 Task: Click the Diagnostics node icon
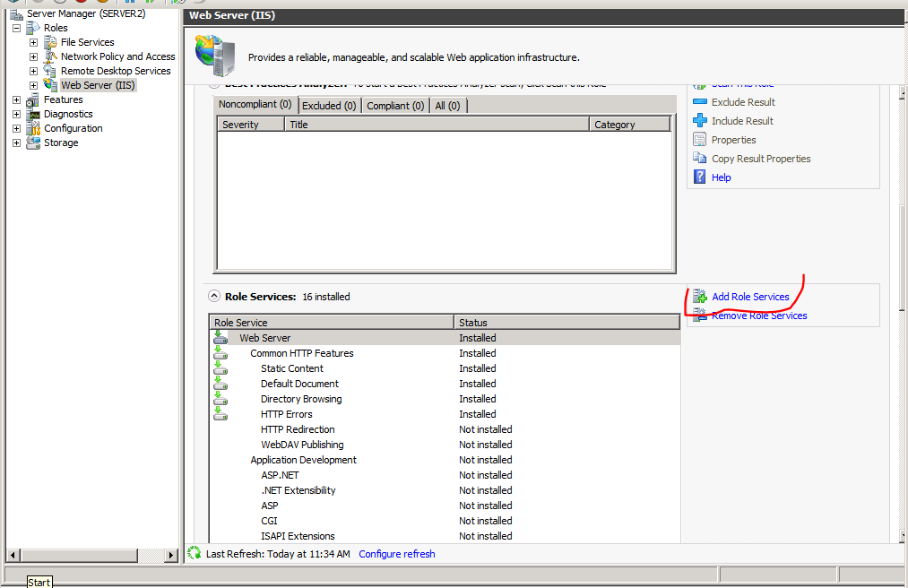[33, 114]
